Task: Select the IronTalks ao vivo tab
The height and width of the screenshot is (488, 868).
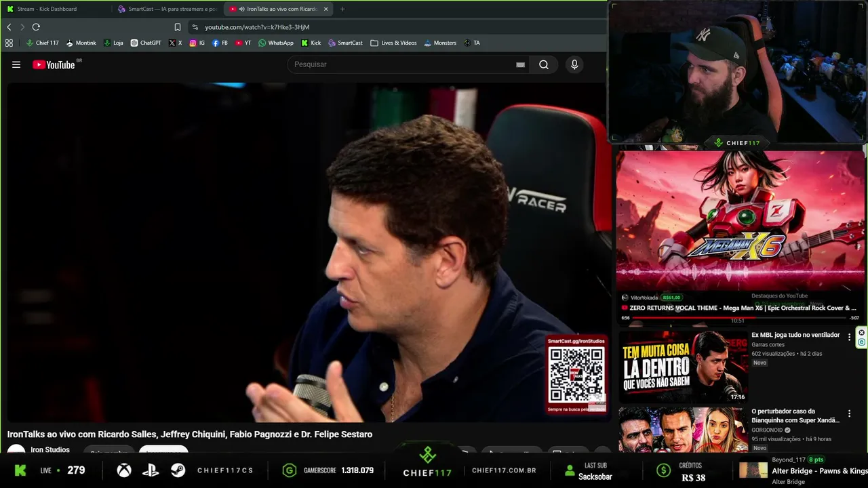Action: tap(278, 9)
